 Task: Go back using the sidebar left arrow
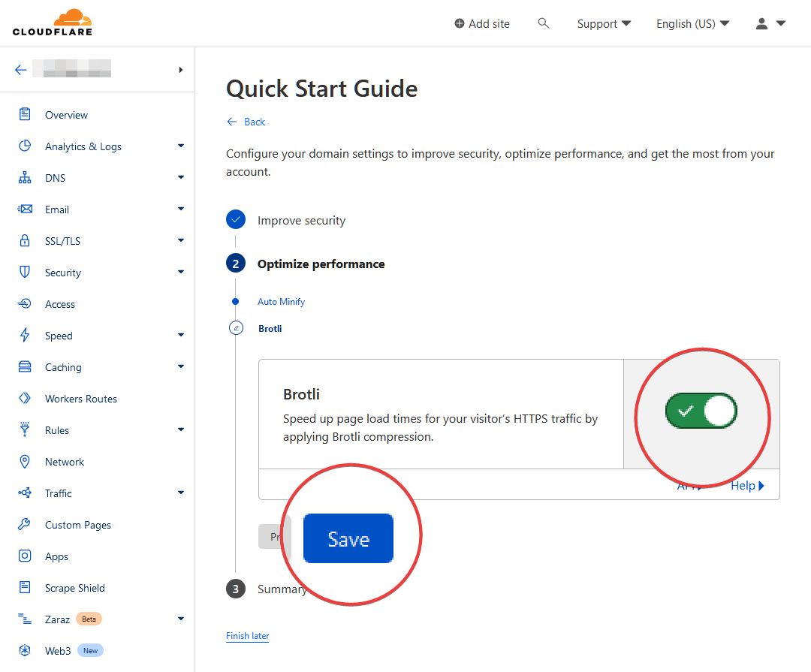[x=21, y=69]
